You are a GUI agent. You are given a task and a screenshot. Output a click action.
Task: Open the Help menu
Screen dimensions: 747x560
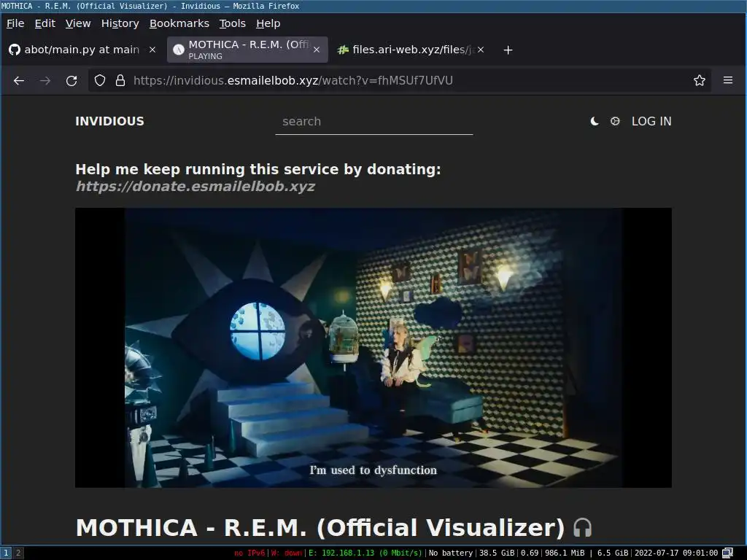pyautogui.click(x=268, y=23)
